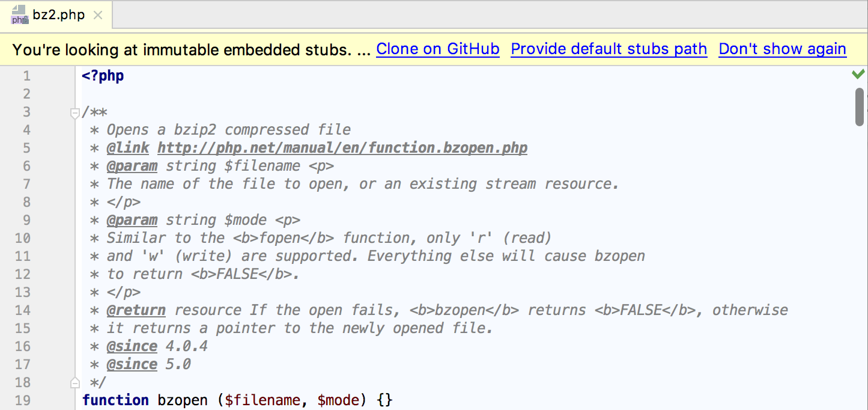The height and width of the screenshot is (410, 868).
Task: Click the @link tag on line 5
Action: click(x=127, y=148)
